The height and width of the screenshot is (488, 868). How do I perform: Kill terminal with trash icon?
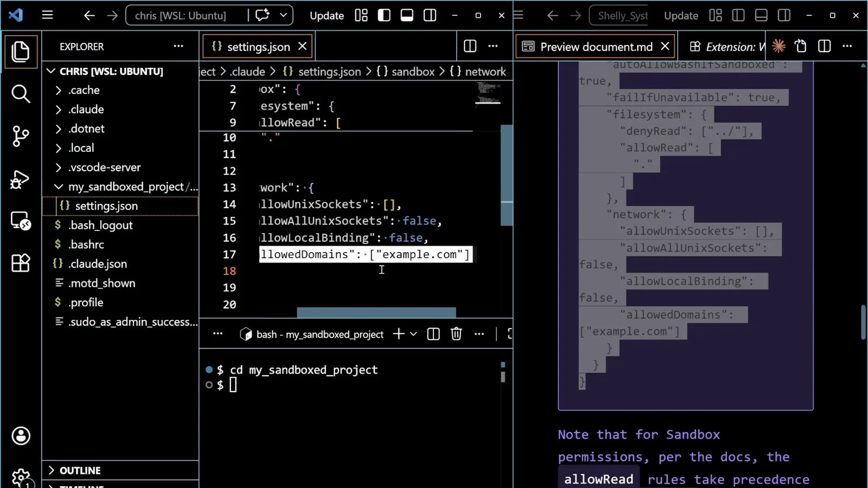pyautogui.click(x=456, y=334)
